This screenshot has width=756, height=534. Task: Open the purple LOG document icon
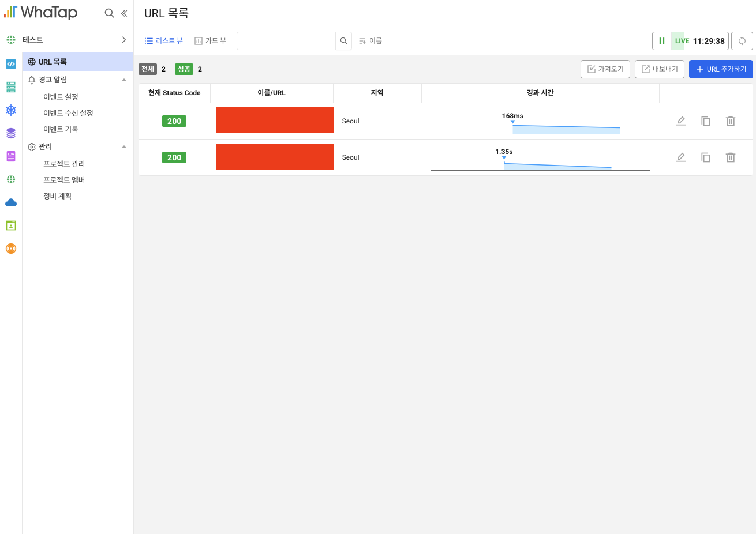point(11,156)
